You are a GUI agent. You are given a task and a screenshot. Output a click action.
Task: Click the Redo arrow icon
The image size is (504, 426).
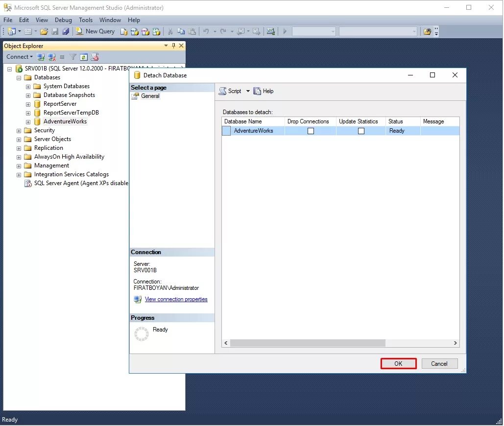223,31
